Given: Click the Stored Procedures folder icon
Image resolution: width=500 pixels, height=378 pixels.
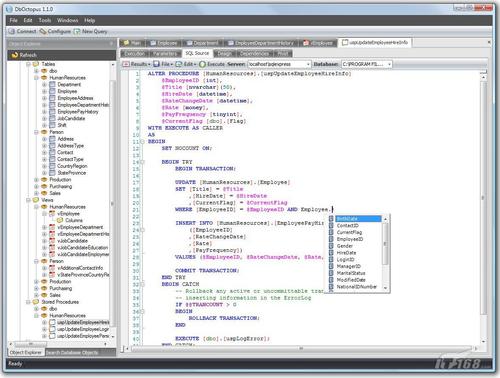Looking at the screenshot, I should point(36,302).
